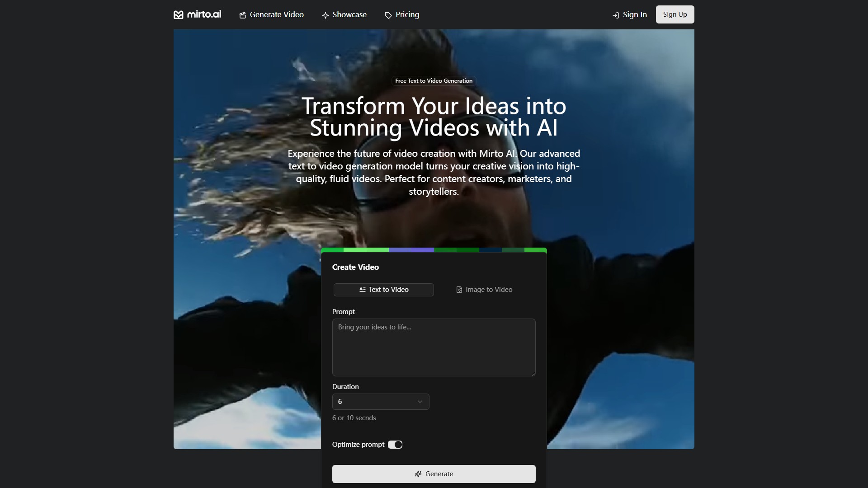The image size is (868, 488).
Task: Click the Text to Video tab icon
Action: [x=363, y=290]
